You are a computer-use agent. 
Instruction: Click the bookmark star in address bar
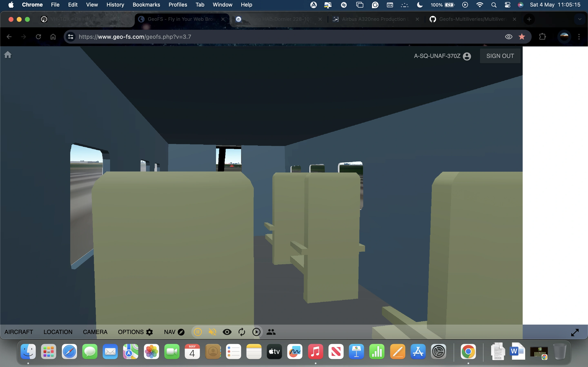[x=522, y=37]
